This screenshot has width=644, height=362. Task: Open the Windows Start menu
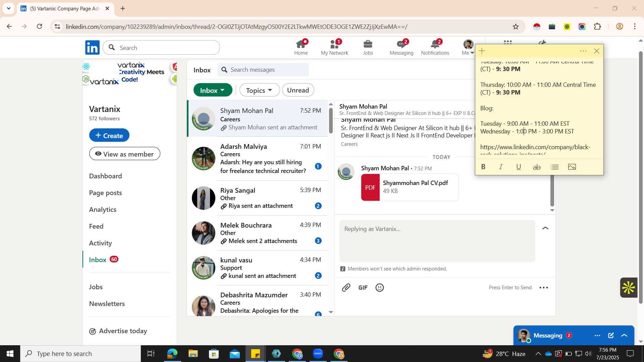click(x=10, y=354)
